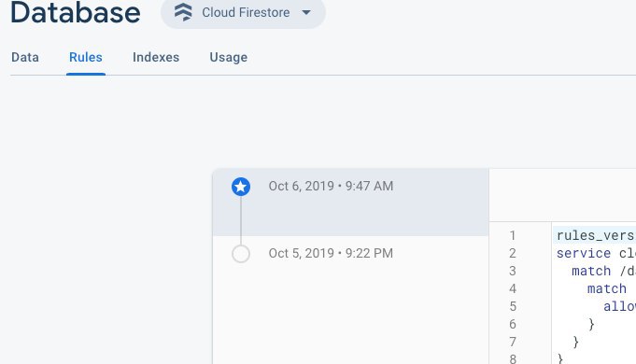This screenshot has height=364, width=636.
Task: Click line number 1 in the rules editor
Action: click(x=513, y=235)
